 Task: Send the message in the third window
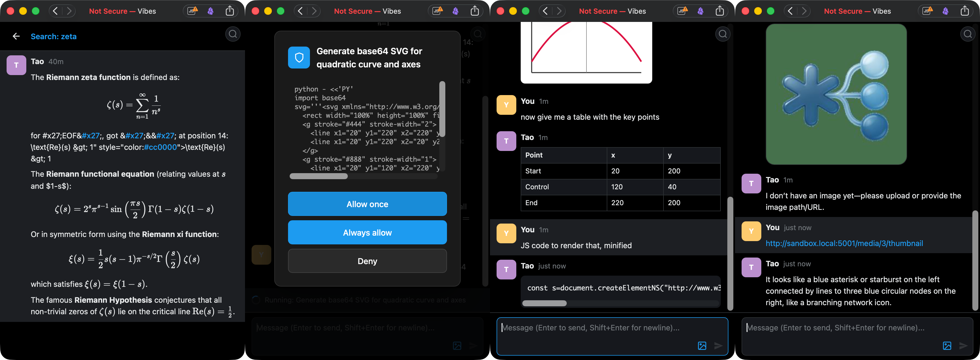(718, 345)
